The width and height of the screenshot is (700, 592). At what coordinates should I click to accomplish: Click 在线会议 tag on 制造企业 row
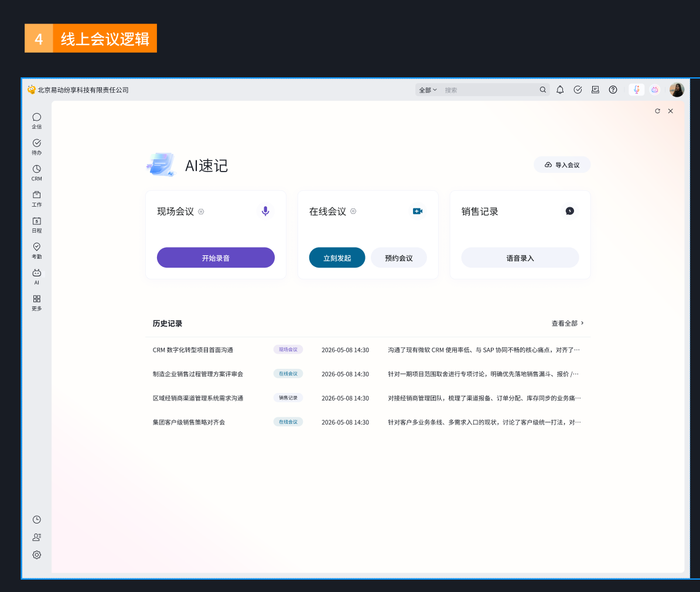coord(288,374)
